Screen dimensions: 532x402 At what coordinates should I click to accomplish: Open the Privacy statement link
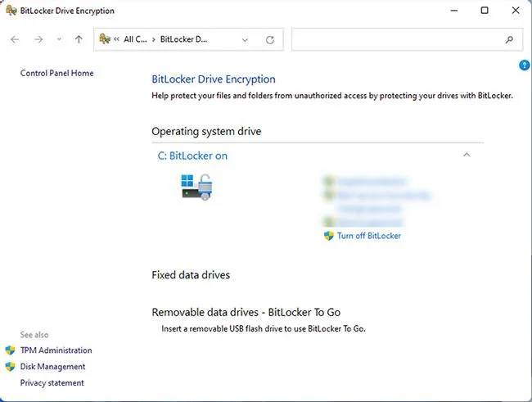tap(52, 382)
